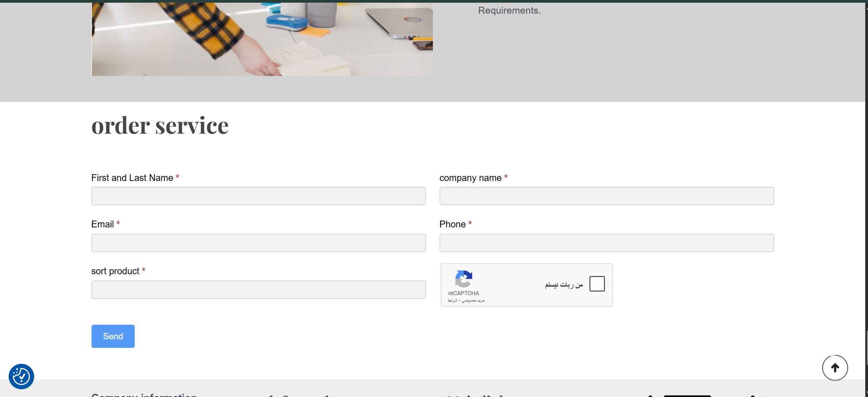Viewport: 868px width, 397px height.
Task: Activate the sort product text box
Action: (x=259, y=290)
